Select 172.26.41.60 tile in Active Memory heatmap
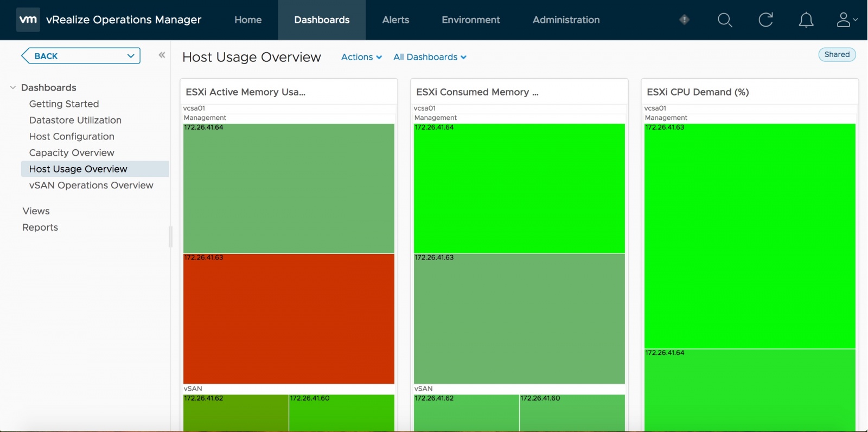 coord(342,414)
